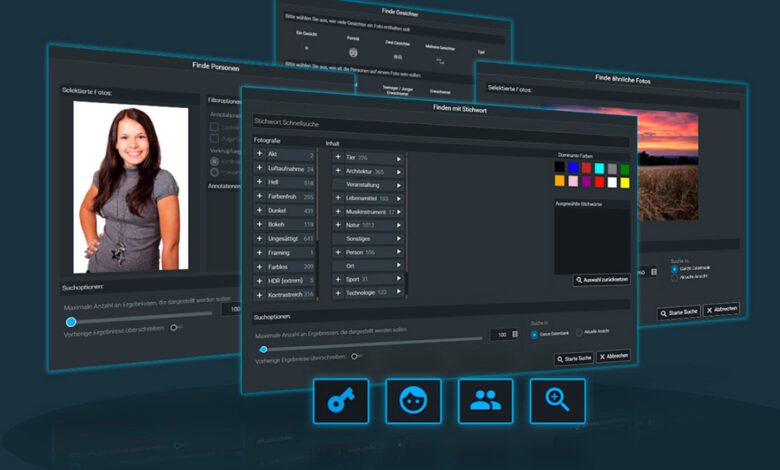Expand the Person subcategories arrow
This screenshot has height=470, width=780.
398,252
